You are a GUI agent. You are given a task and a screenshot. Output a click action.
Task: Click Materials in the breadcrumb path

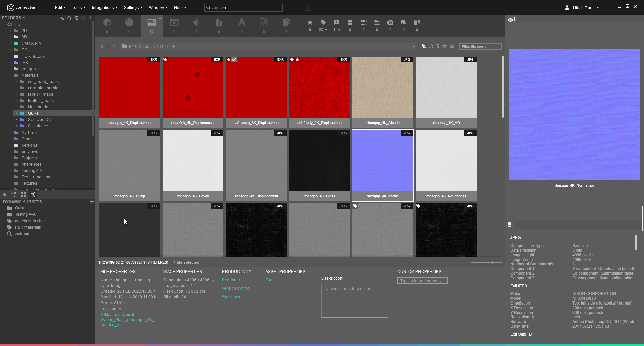pos(147,47)
